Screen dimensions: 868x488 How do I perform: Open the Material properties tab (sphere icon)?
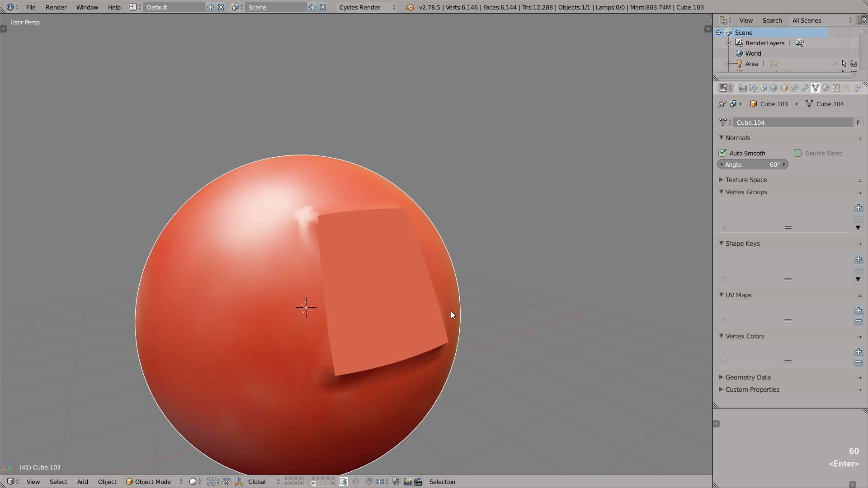click(826, 88)
